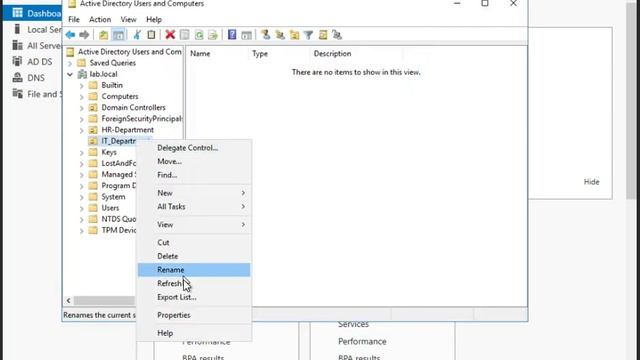Open All Servers in Server Manager sidebar

[37, 45]
